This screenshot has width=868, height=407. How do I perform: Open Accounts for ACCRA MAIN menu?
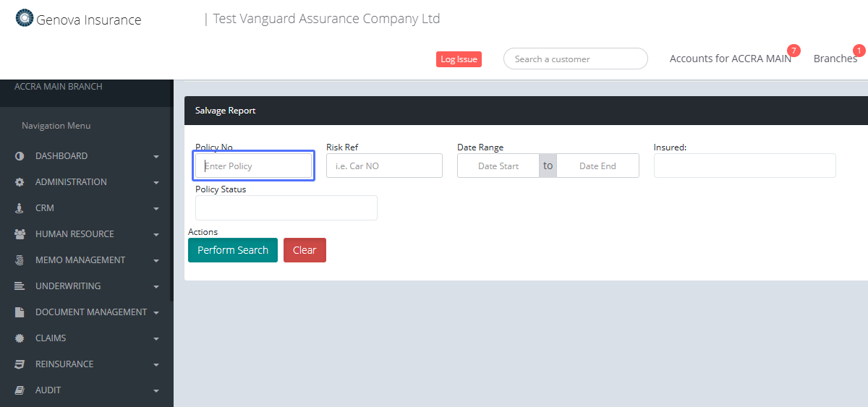(x=730, y=59)
